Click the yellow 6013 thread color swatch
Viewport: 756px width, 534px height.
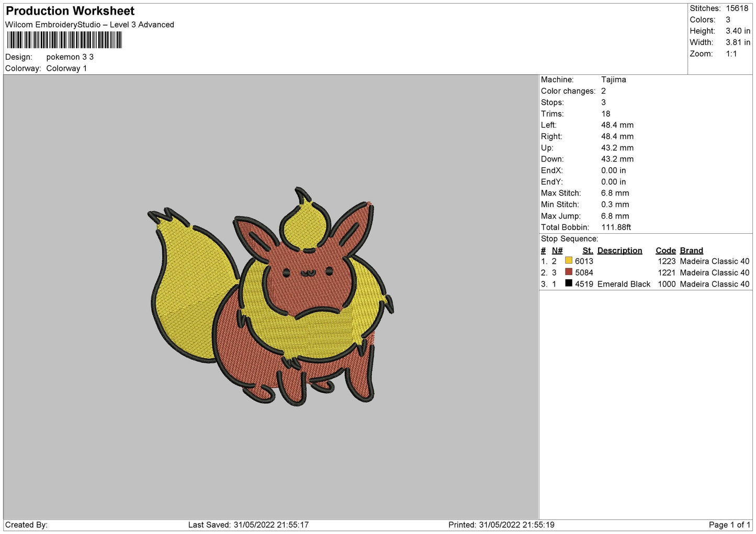click(x=568, y=260)
